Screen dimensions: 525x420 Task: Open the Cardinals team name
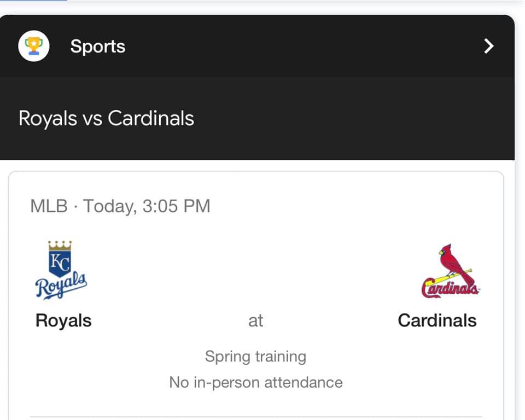pos(437,320)
